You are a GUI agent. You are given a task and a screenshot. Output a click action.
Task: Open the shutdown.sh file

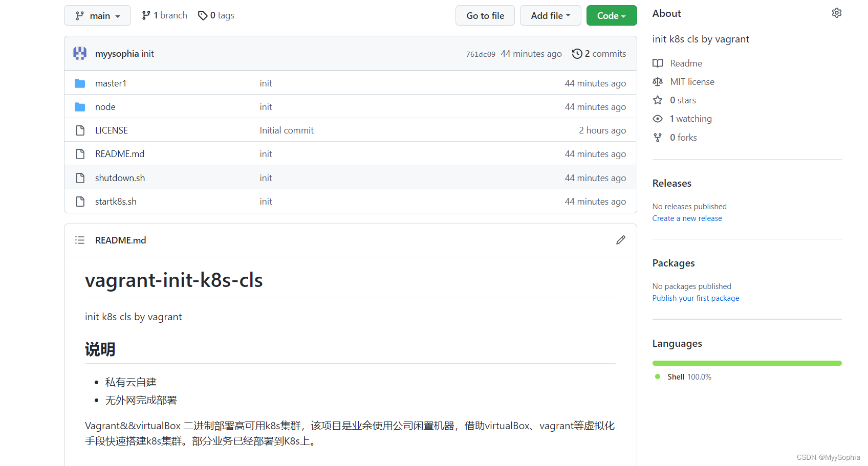120,177
